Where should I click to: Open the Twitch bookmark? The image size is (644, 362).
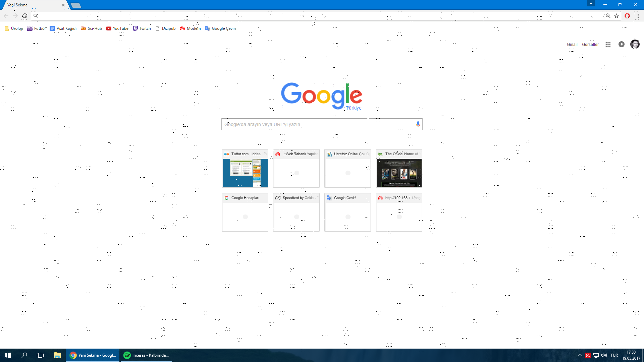142,28
